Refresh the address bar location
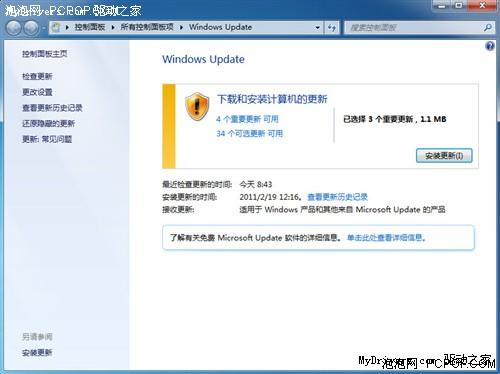The image size is (500, 374). pos(331,28)
